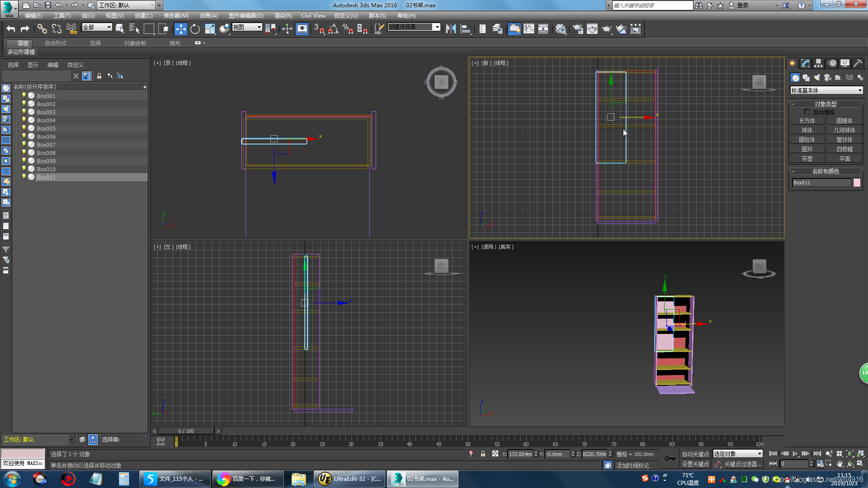Open the Material Editor icon
868x488 pixels.
pos(561,29)
